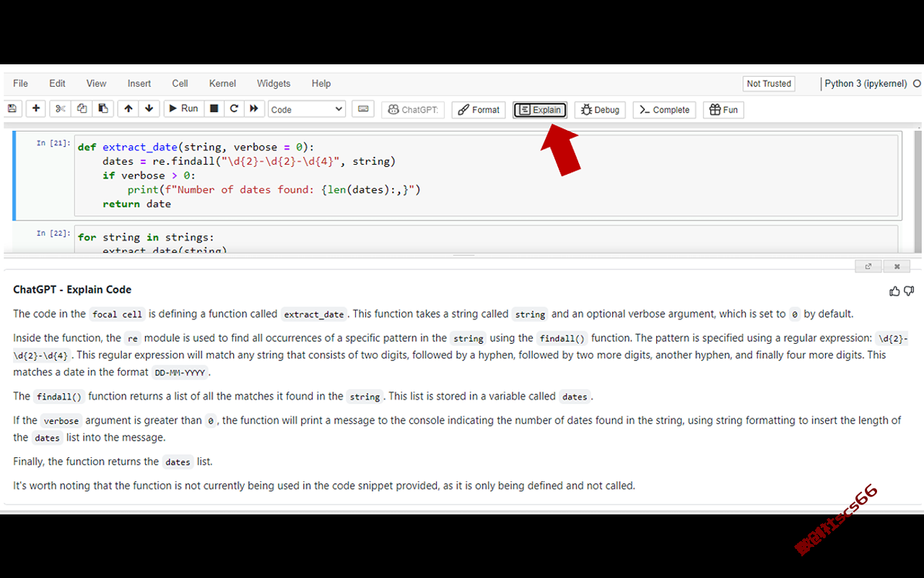This screenshot has height=578, width=924.
Task: Interrupt the kernel with the stop square
Action: click(x=214, y=109)
